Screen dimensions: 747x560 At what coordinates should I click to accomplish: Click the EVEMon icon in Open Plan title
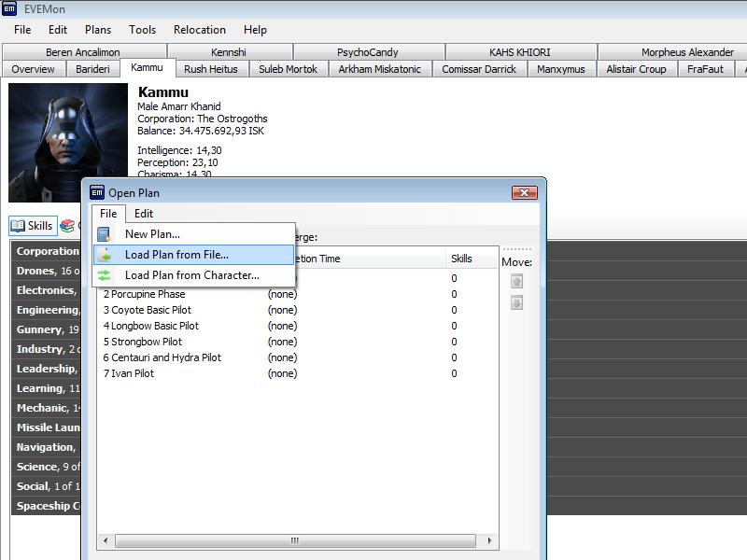pyautogui.click(x=97, y=192)
